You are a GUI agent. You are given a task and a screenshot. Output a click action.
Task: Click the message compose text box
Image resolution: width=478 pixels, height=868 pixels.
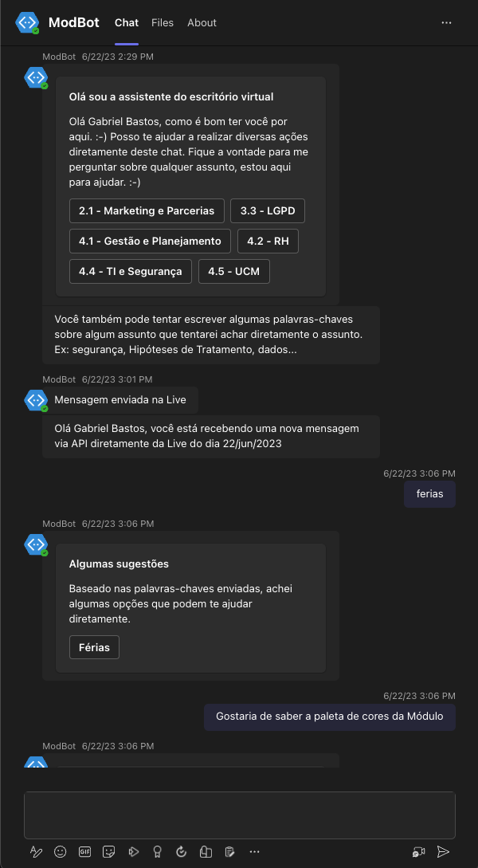[x=240, y=815]
